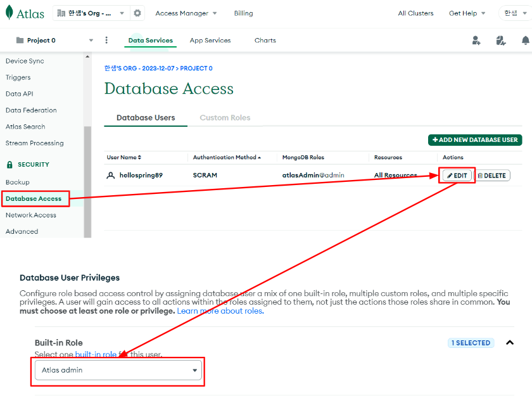This screenshot has width=532, height=398.
Task: Expand the Access Manager menu
Action: tap(186, 13)
